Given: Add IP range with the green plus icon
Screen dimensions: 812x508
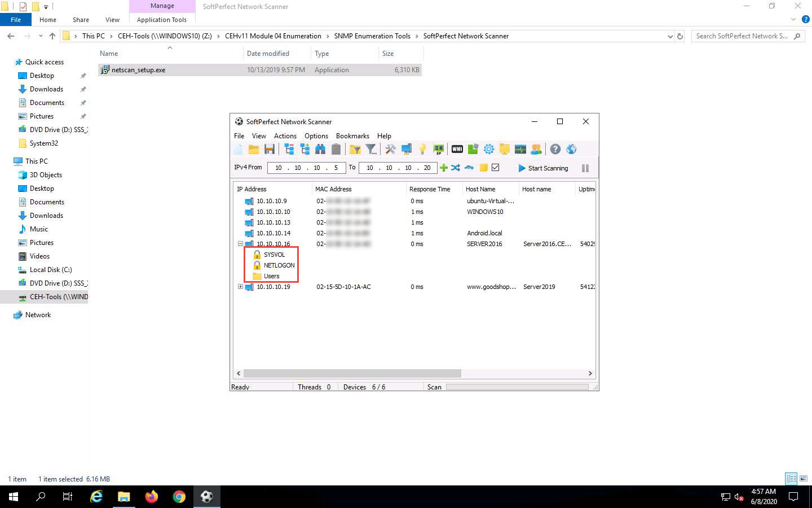Looking at the screenshot, I should pyautogui.click(x=444, y=168).
